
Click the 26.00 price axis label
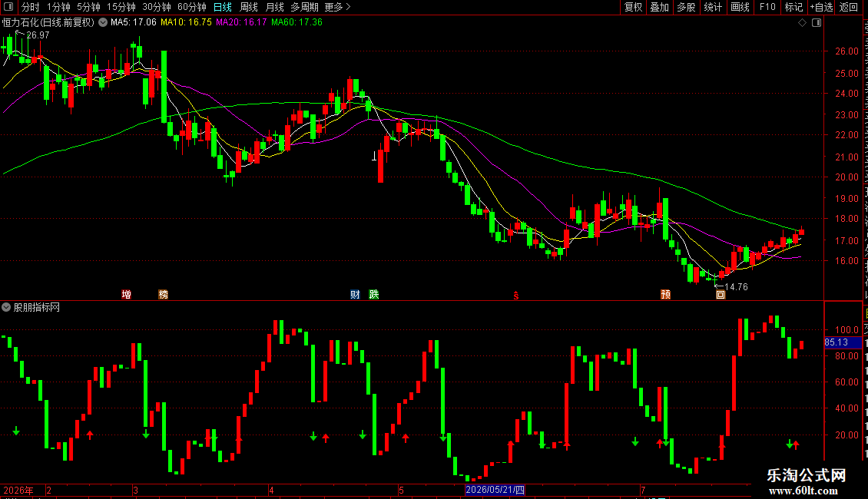(x=847, y=51)
